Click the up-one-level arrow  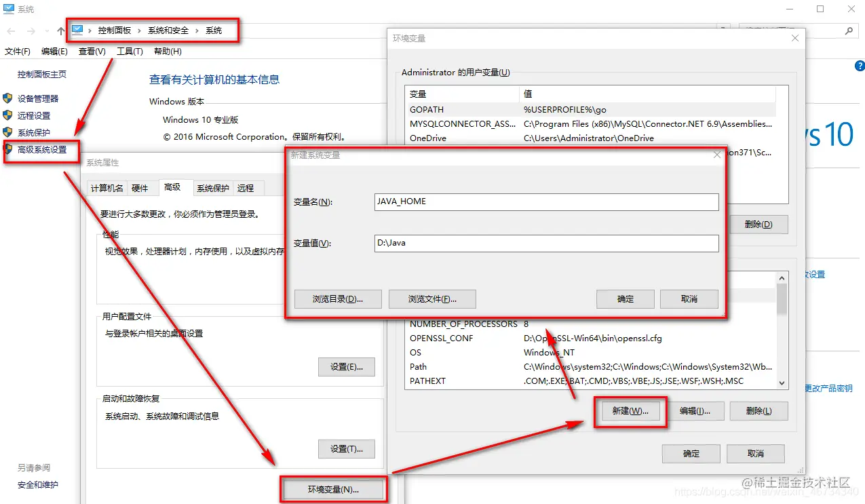click(x=61, y=31)
